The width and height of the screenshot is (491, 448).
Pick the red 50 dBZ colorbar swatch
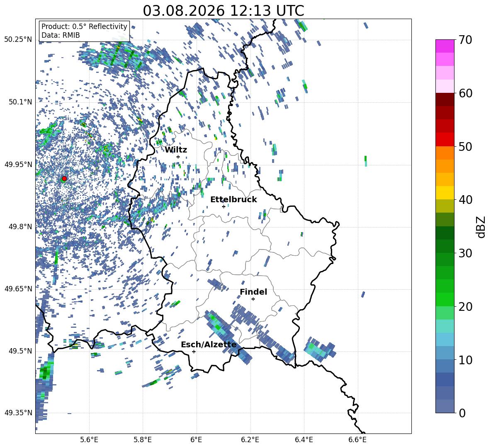click(x=445, y=140)
